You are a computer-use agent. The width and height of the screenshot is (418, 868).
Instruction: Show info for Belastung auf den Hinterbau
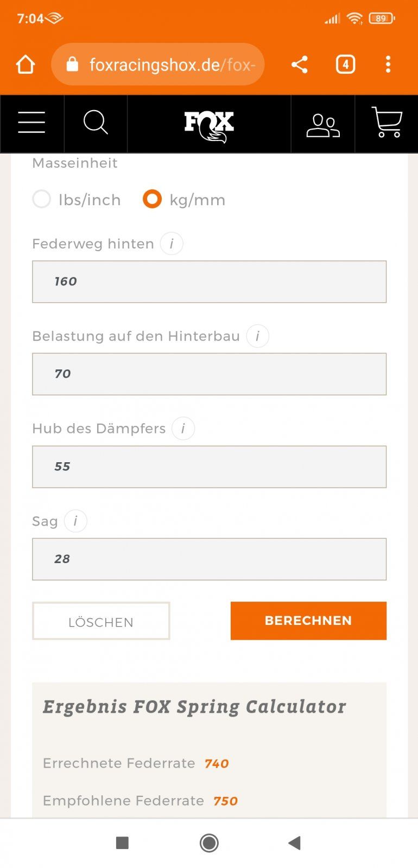click(257, 336)
